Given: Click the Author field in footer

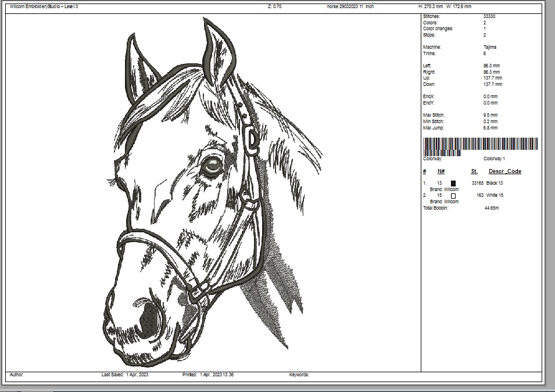Looking at the screenshot, I should point(17,375).
